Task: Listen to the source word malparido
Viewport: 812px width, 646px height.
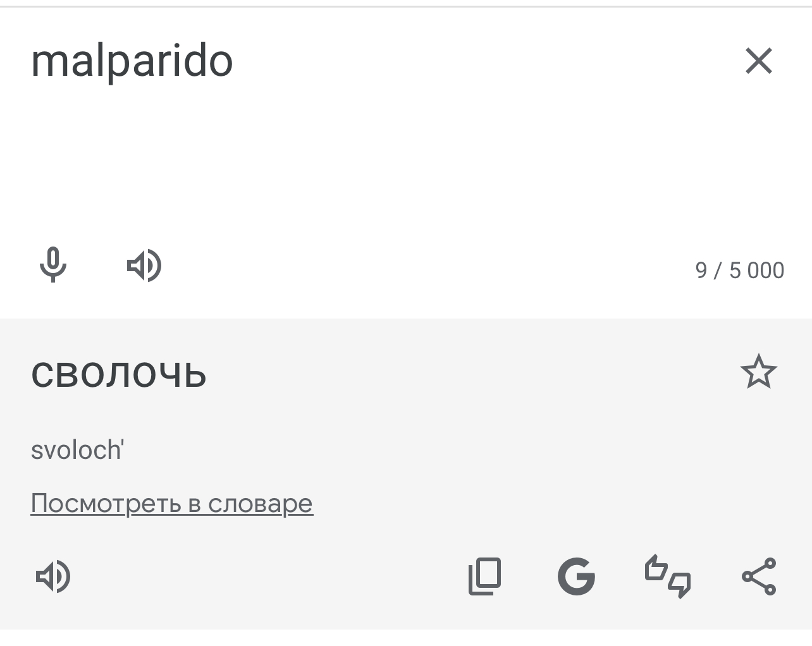Action: click(x=144, y=265)
